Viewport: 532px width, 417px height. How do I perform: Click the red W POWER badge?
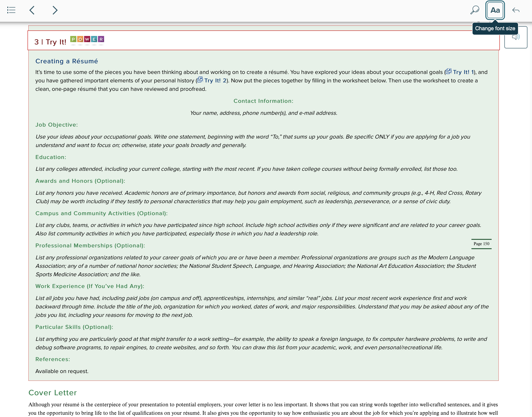[x=87, y=39]
